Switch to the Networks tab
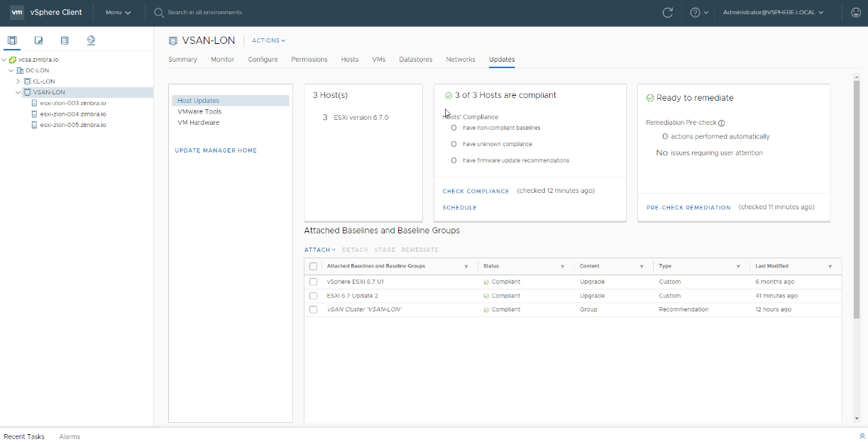Image resolution: width=868 pixels, height=442 pixels. click(461, 60)
